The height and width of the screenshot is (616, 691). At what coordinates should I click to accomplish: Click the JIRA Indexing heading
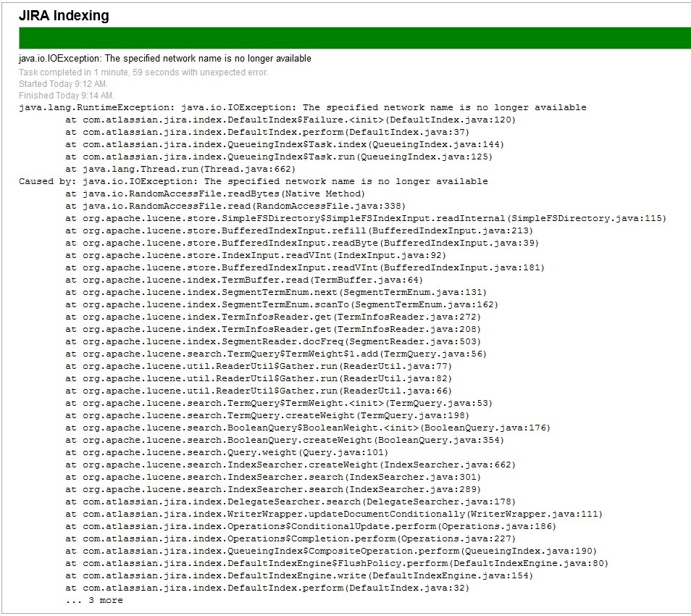click(64, 15)
